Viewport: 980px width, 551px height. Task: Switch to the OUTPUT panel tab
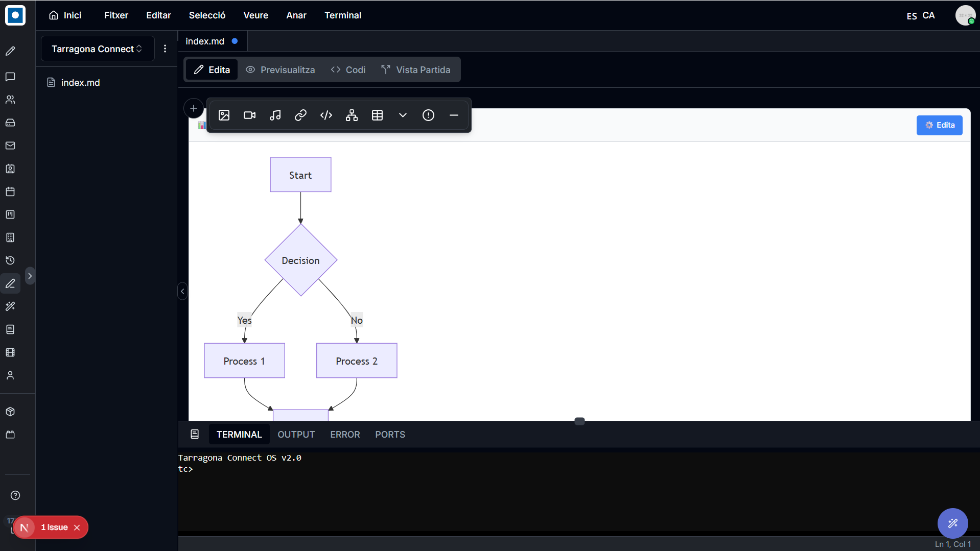point(296,435)
